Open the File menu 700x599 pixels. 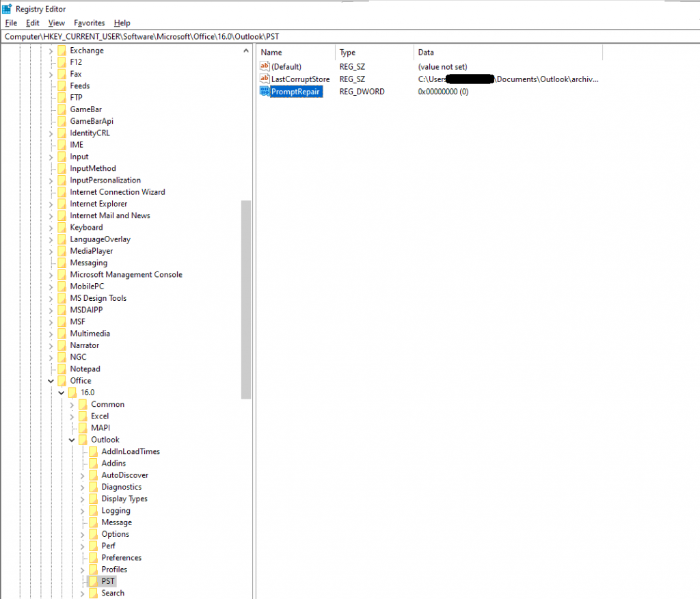point(11,23)
